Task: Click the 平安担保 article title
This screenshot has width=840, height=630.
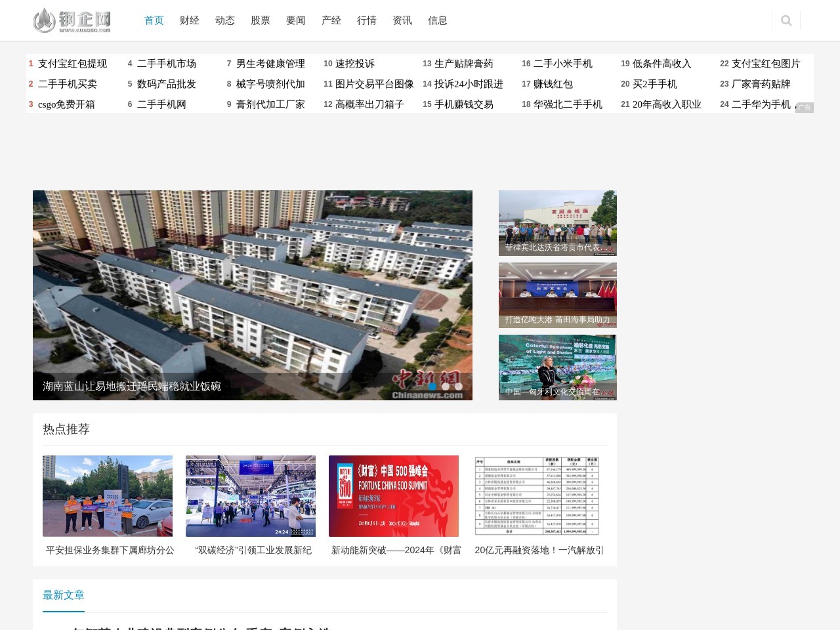Action: (x=110, y=550)
